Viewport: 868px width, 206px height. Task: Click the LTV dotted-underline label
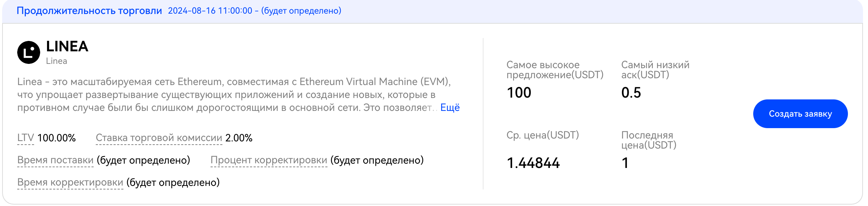coord(25,138)
